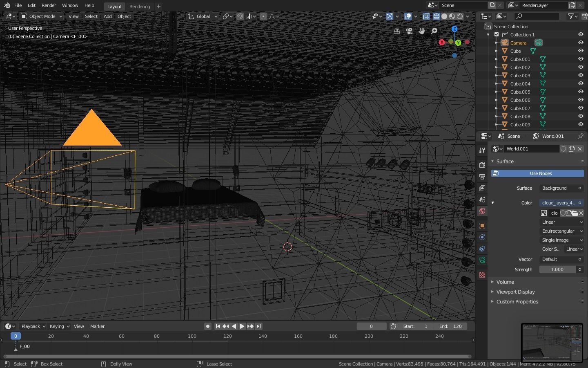Toggle viewport overlays display

408,16
